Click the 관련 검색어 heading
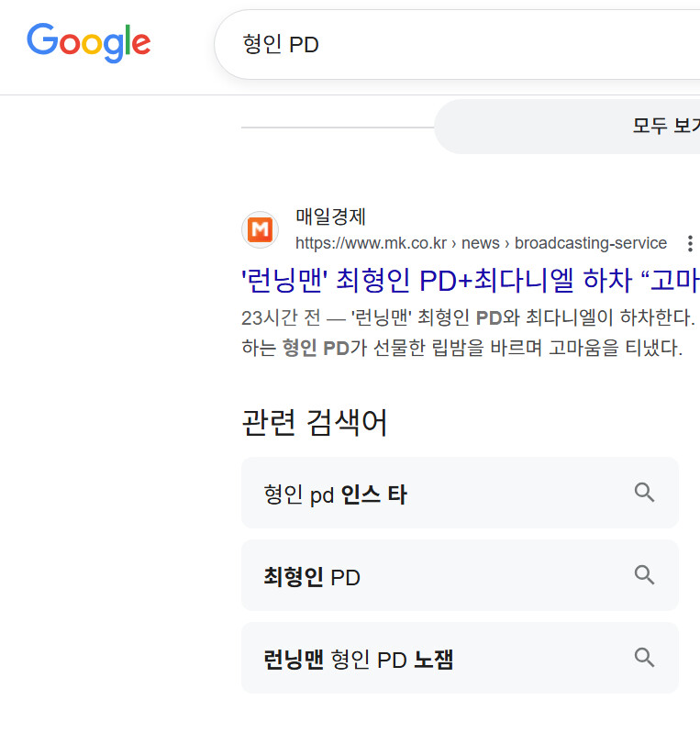The height and width of the screenshot is (733, 700). coord(315,423)
